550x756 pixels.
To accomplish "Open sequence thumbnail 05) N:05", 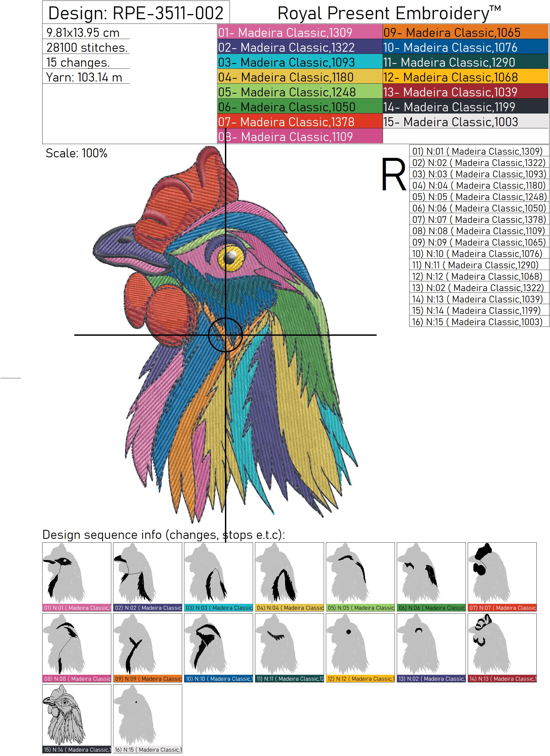I will pyautogui.click(x=361, y=577).
